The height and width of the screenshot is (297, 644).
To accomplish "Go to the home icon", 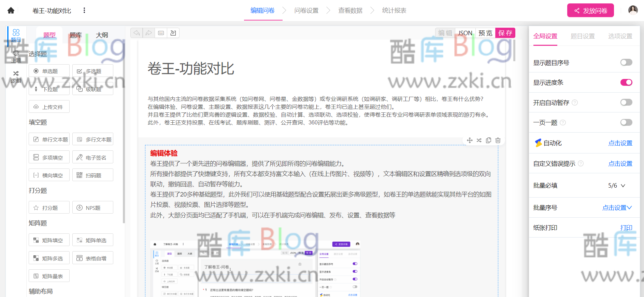I will click(x=11, y=11).
